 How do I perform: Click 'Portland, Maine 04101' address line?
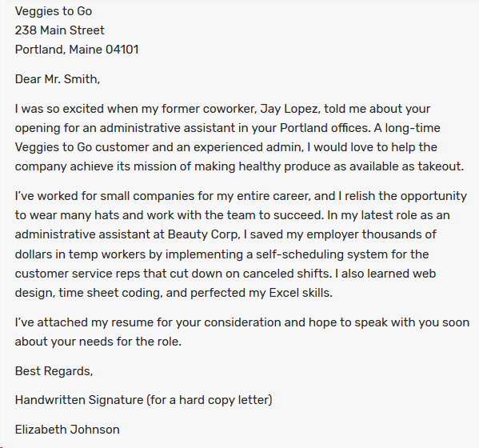[77, 50]
